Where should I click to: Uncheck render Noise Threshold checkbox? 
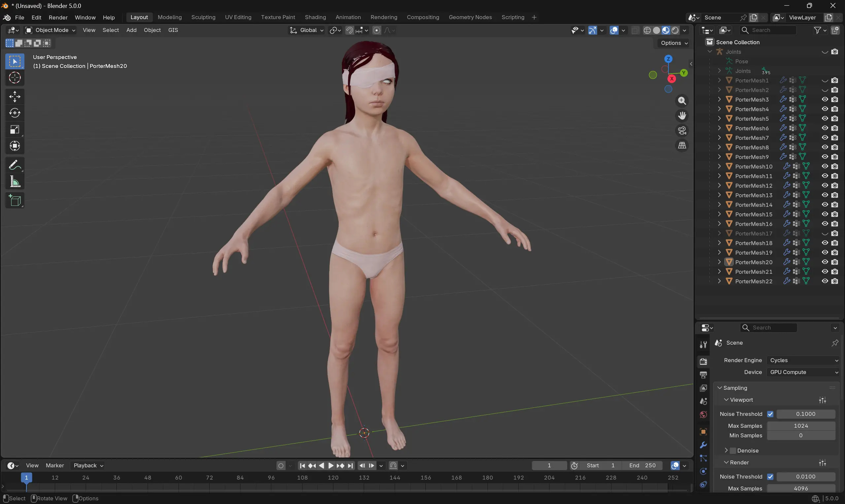[770, 477]
